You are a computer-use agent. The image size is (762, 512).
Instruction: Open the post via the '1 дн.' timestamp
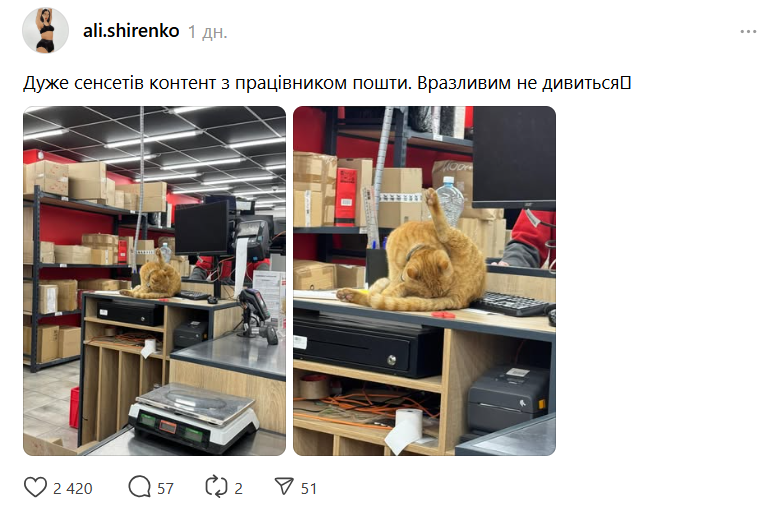(208, 32)
